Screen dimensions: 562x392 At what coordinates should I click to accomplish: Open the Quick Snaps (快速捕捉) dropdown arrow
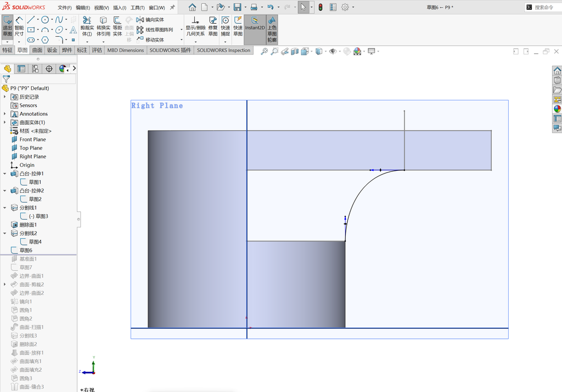(225, 42)
